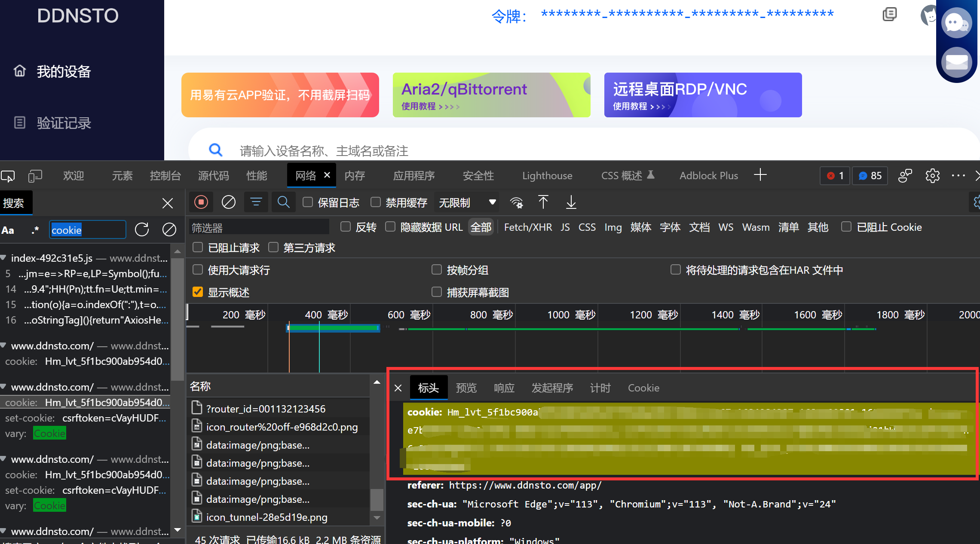Check the 反转 filter checkbox
980x544 pixels.
click(x=346, y=226)
